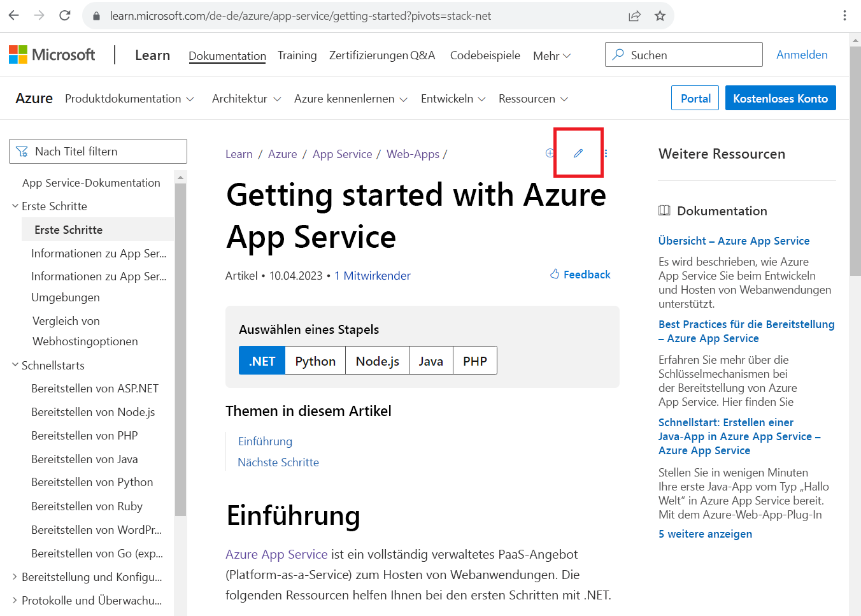Collapse the Erste Schritte tree section

point(15,206)
